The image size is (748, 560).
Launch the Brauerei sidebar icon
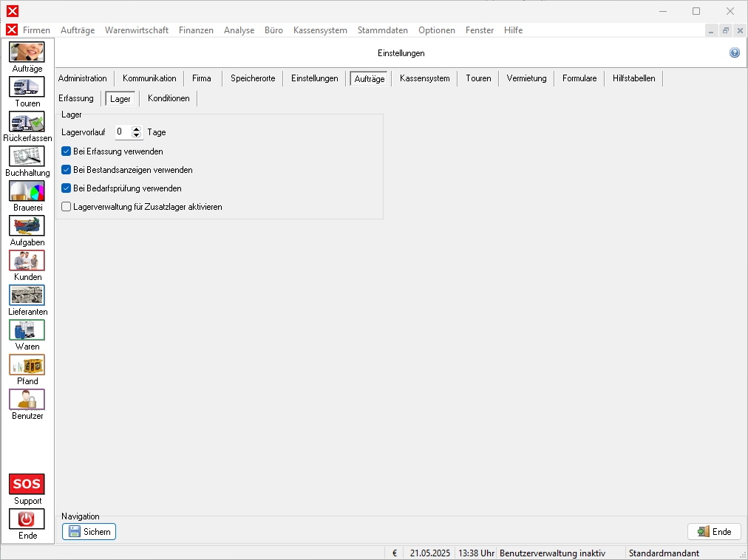(x=27, y=191)
